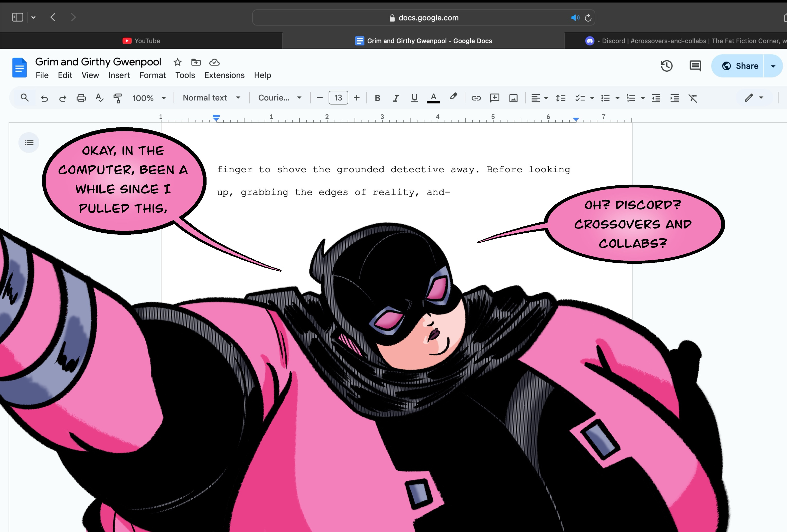The width and height of the screenshot is (787, 532).
Task: Click the docs.google.com address bar
Action: pyautogui.click(x=423, y=18)
